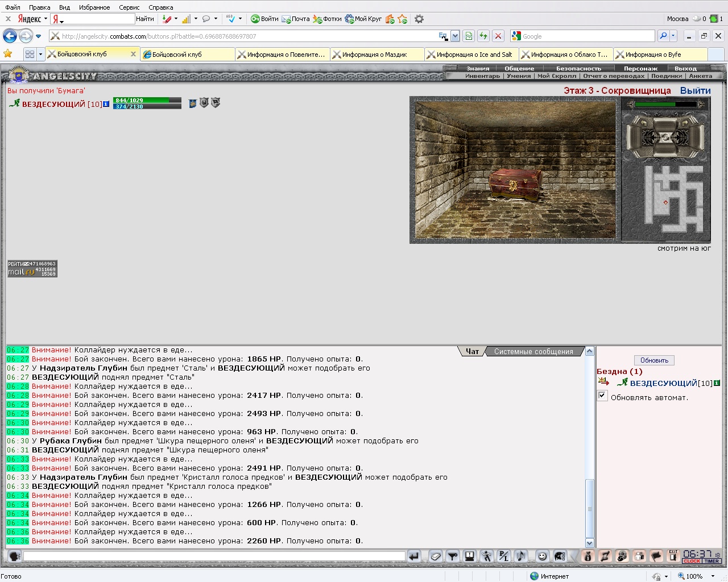The height and width of the screenshot is (582, 728).
Task: Click the helmet icon next to smiley
Action: pyautogui.click(x=560, y=556)
